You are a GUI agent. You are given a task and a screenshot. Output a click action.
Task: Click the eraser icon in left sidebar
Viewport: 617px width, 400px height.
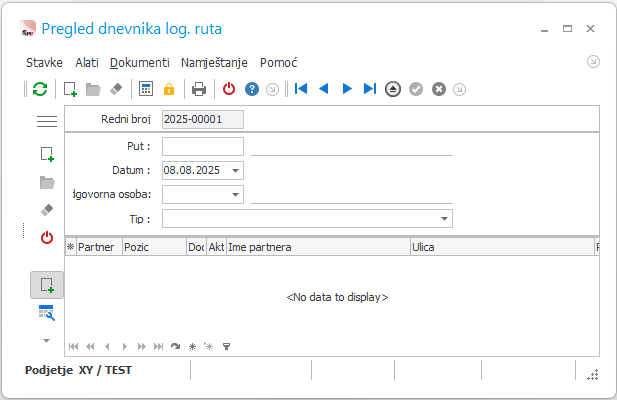[47, 210]
